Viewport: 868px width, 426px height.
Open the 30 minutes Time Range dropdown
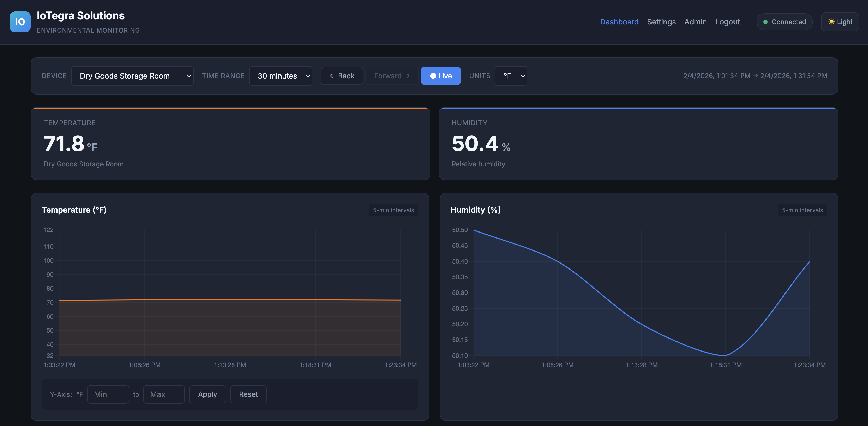[281, 76]
